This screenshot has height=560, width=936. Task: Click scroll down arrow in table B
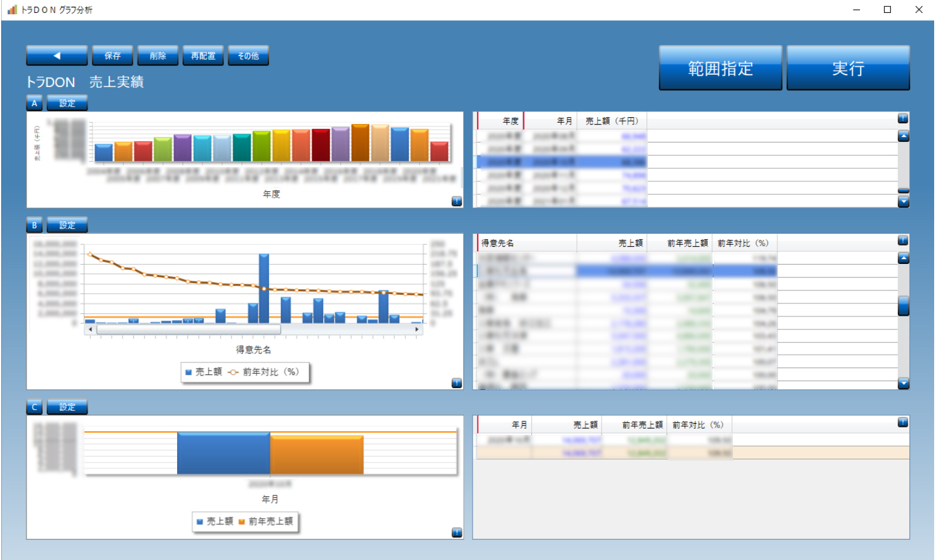903,384
